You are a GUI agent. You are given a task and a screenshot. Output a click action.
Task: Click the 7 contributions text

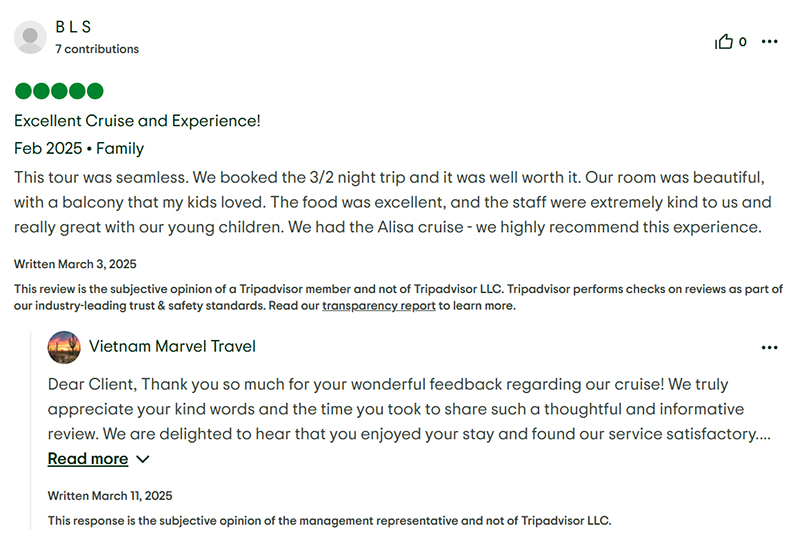[97, 49]
